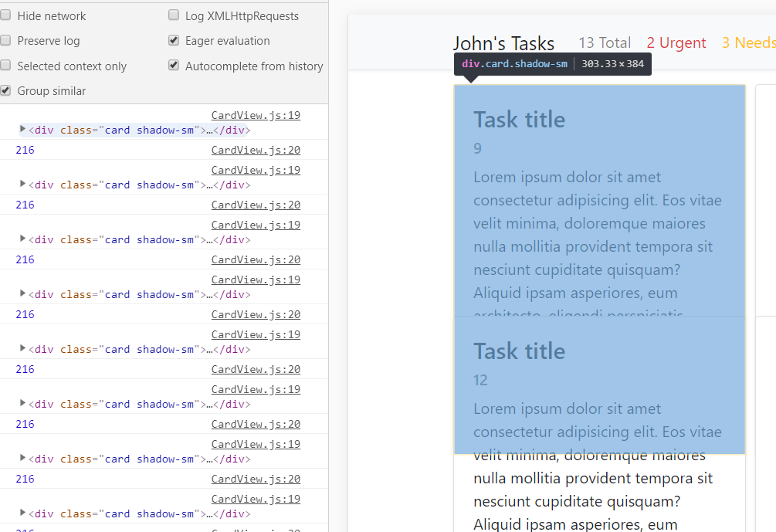776x532 pixels.
Task: Click the "Task title" of task 12
Action: tap(519, 351)
